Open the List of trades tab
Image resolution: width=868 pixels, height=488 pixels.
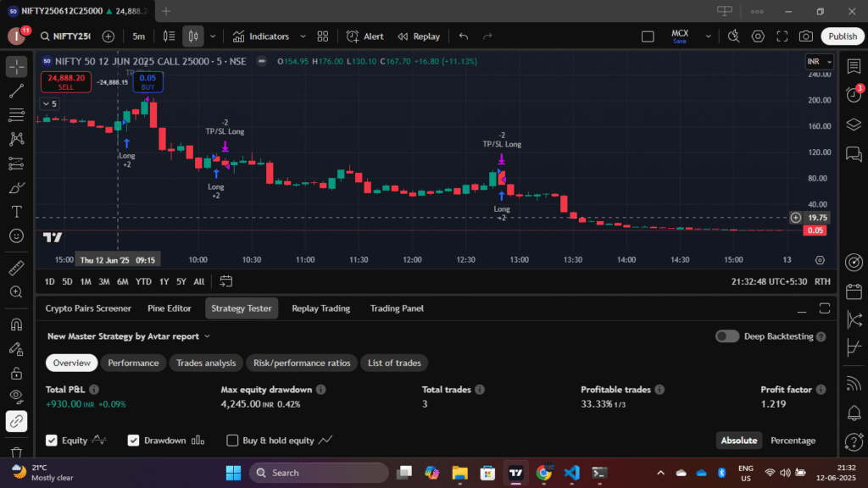point(394,363)
